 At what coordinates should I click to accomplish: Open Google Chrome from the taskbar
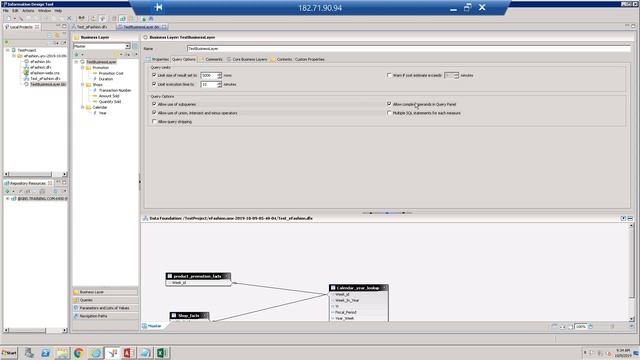tap(79, 353)
